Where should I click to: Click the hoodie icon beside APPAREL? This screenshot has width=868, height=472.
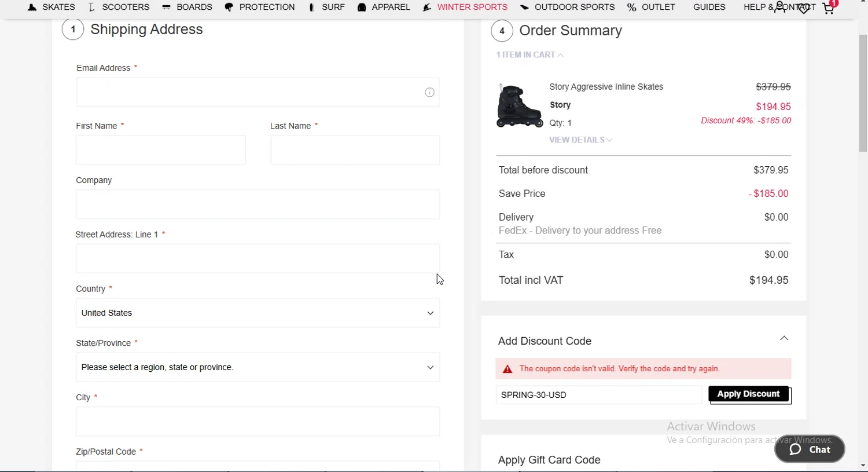tap(362, 8)
